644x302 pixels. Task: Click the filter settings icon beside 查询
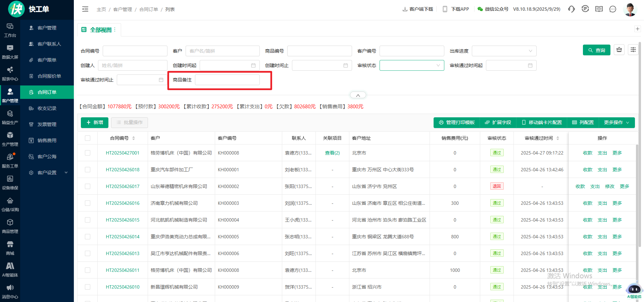[633, 50]
